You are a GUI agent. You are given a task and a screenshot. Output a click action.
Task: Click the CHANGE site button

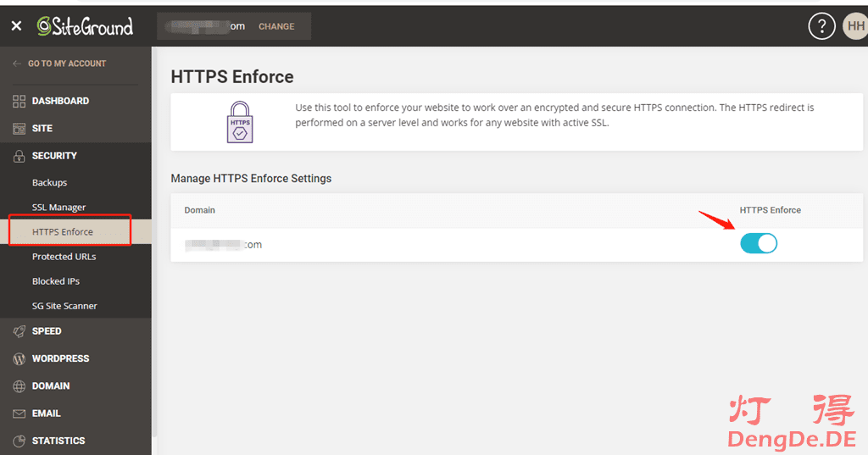tap(276, 26)
